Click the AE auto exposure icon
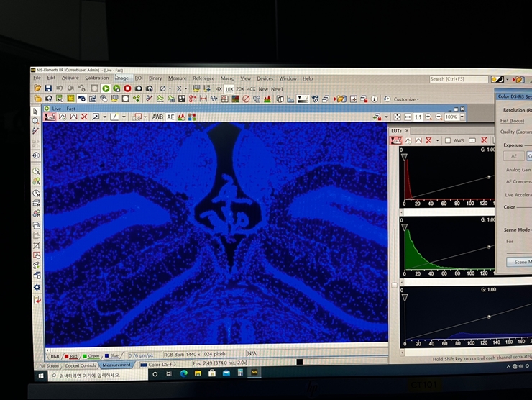The width and height of the screenshot is (532, 400). point(170,117)
